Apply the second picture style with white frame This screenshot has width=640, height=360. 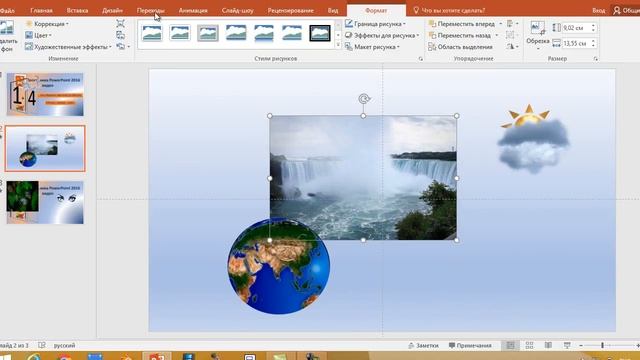coord(180,33)
